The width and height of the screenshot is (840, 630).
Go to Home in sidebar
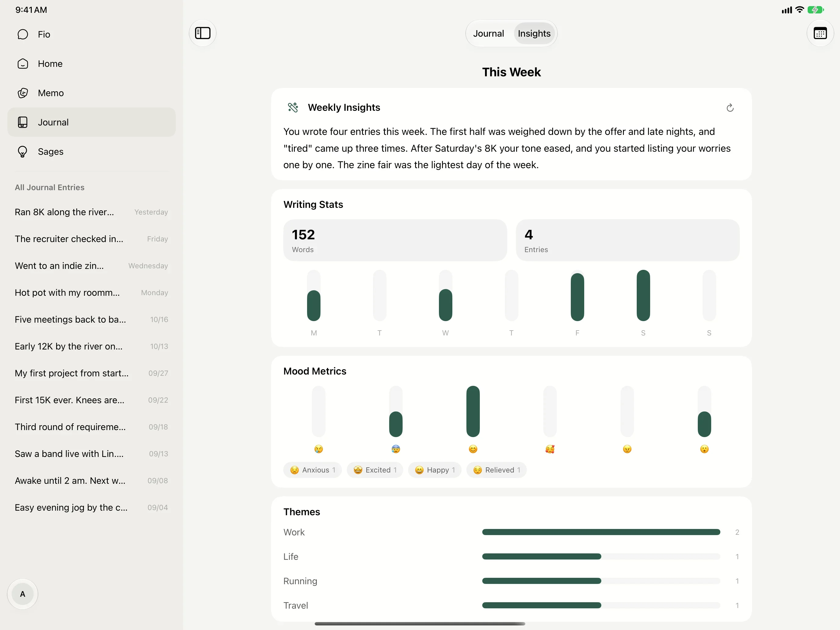tap(92, 63)
